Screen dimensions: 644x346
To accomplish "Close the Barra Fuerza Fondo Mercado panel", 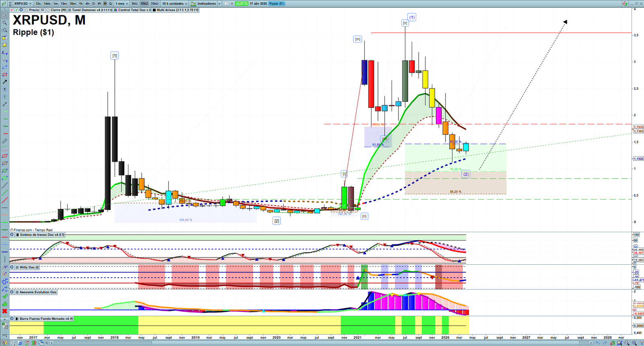I will [x=12, y=319].
